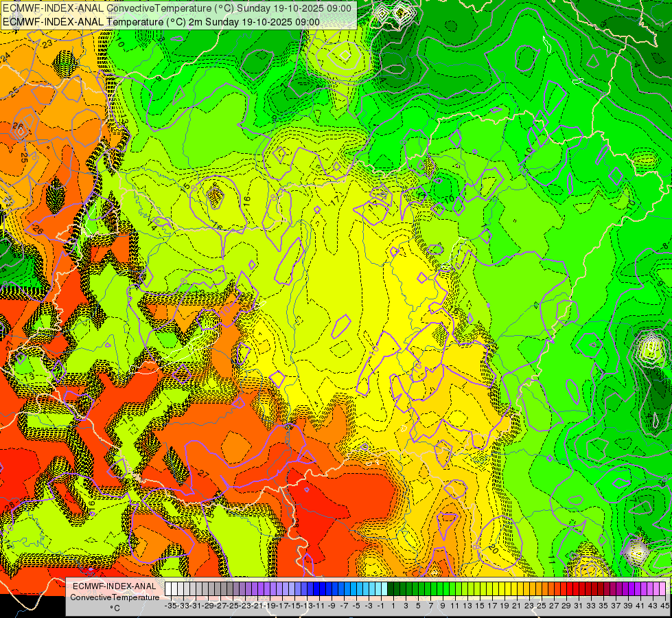Click the 'Temperature (°C) 2m' title line
Image resolution: width=672 pixels, height=618 pixels.
pos(161,22)
